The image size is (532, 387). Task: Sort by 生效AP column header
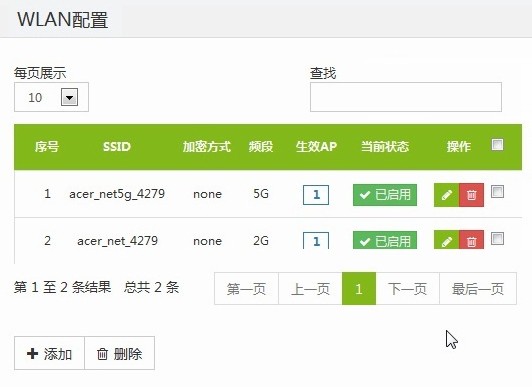[316, 147]
